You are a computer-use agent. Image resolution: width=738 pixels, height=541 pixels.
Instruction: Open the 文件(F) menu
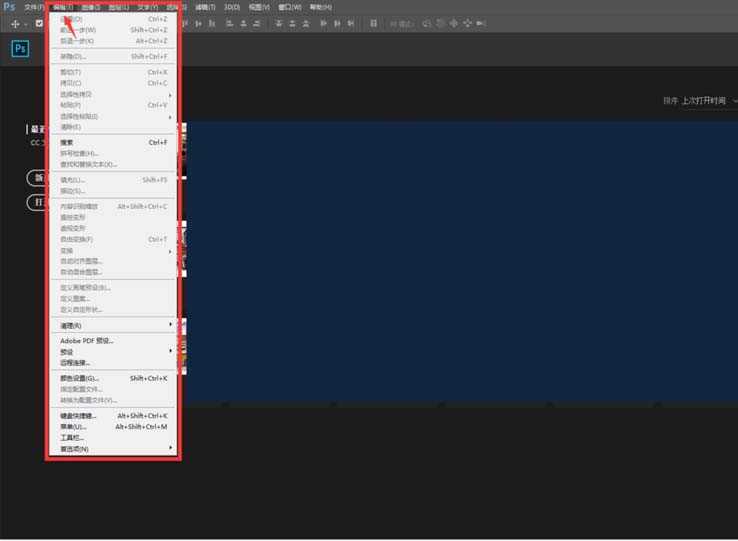click(x=34, y=7)
